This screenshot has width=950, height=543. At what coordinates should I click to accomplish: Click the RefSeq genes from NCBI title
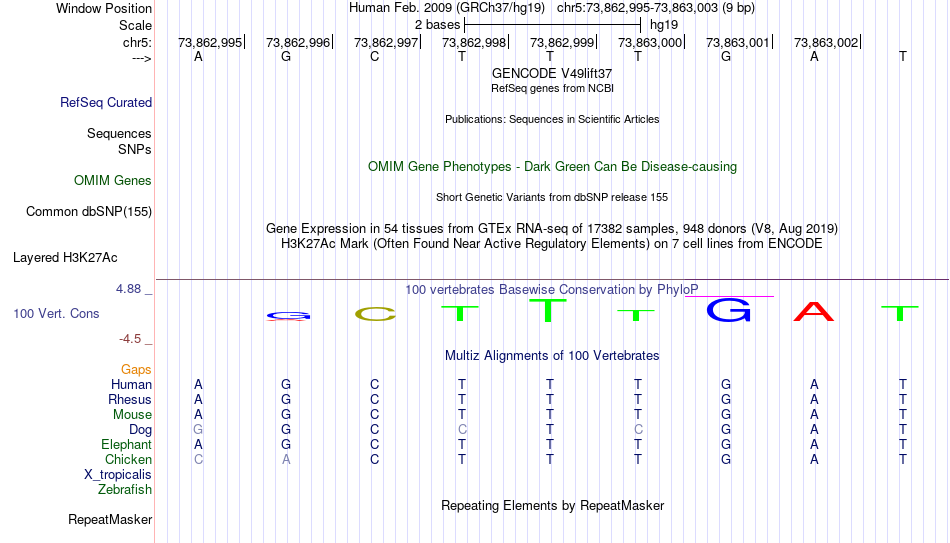(552, 88)
